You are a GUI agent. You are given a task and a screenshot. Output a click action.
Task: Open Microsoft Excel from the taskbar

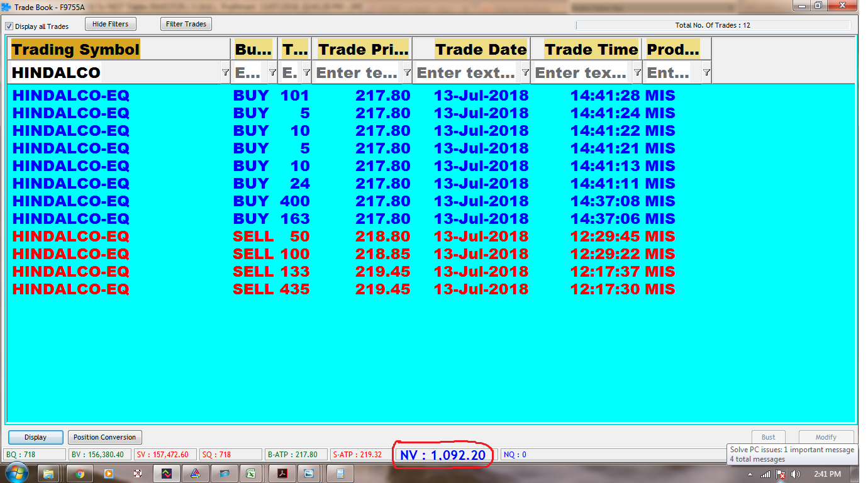click(x=250, y=474)
